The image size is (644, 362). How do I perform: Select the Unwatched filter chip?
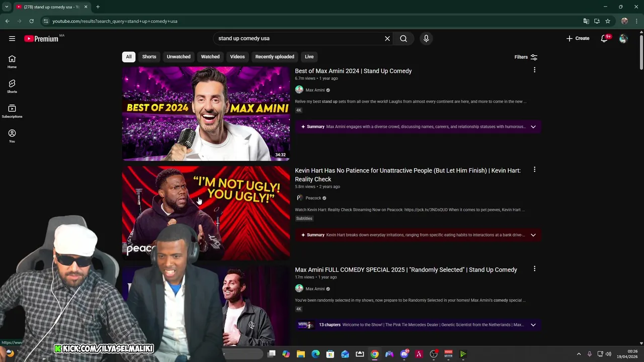(x=179, y=57)
